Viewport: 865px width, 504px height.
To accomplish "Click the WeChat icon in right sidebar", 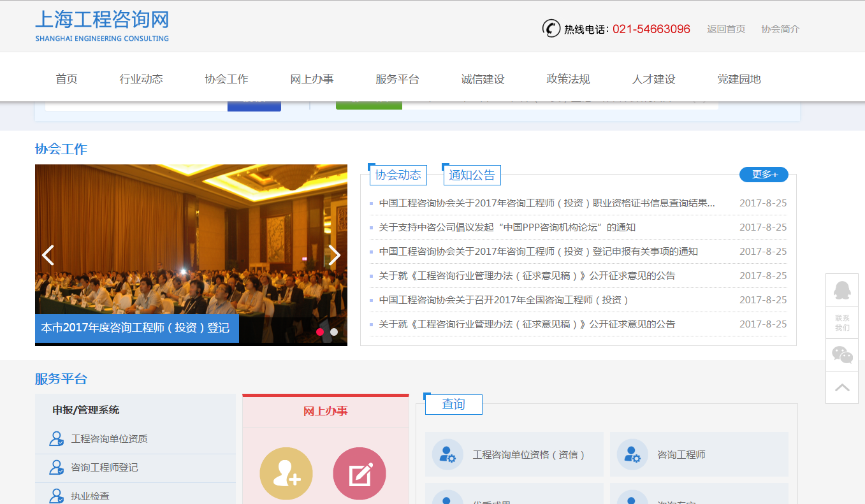I will [841, 355].
